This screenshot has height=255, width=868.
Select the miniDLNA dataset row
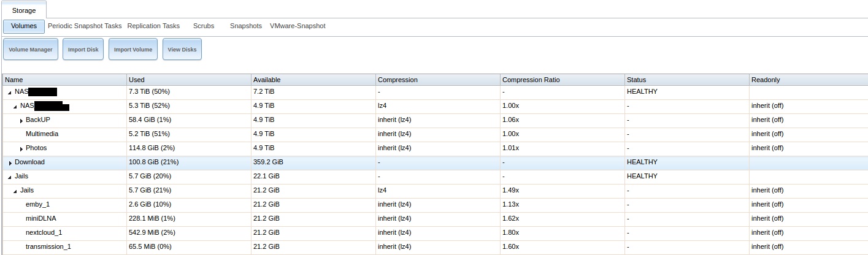pos(41,218)
